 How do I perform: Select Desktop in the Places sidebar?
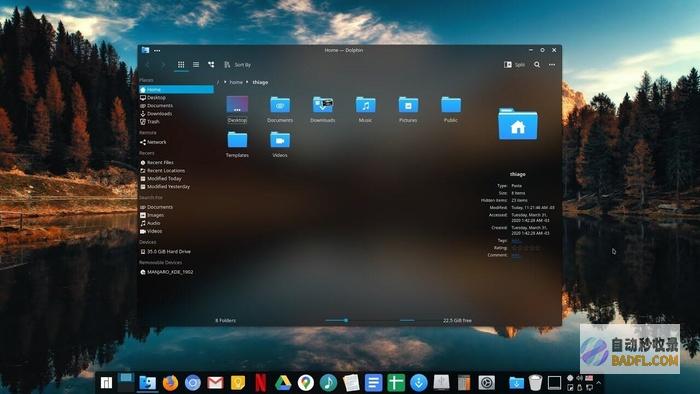[153, 98]
